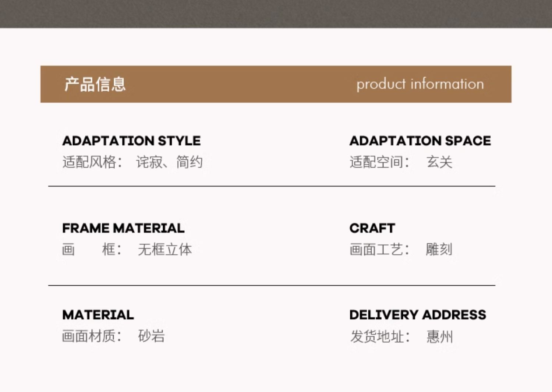The width and height of the screenshot is (552, 392).
Task: Click the MATERIAL heading above 画面材质
Action: (98, 315)
